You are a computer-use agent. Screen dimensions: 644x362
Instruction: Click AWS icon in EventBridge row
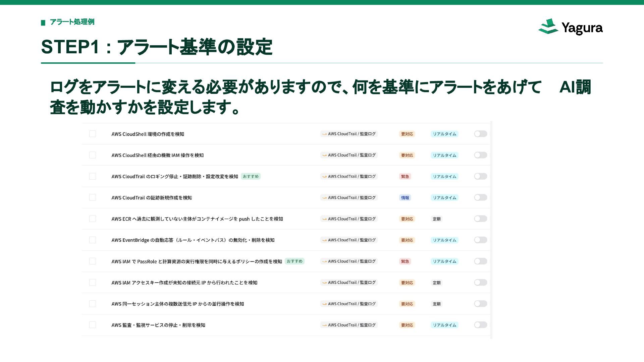click(x=324, y=240)
